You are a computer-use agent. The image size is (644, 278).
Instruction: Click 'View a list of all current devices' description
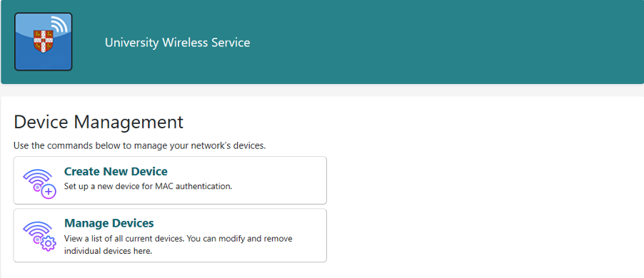click(124, 239)
